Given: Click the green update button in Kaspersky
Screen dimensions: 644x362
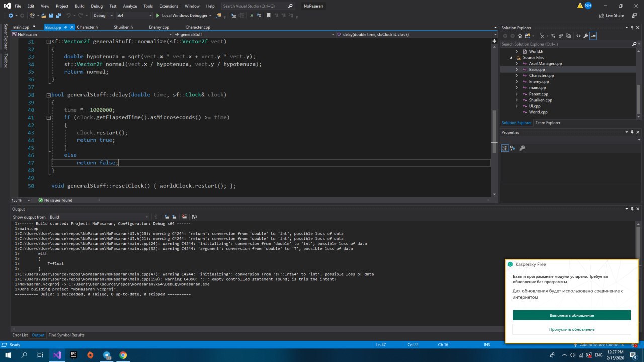Looking at the screenshot, I should 572,315.
